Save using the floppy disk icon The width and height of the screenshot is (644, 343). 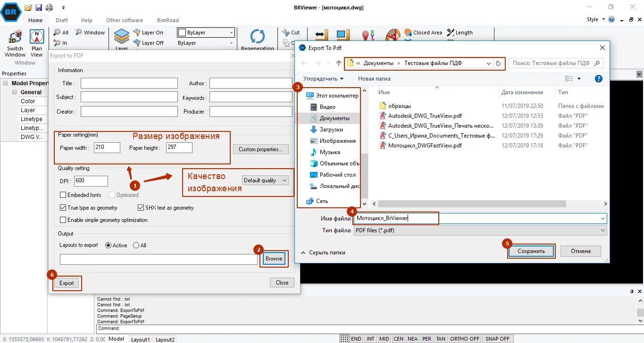(39, 8)
